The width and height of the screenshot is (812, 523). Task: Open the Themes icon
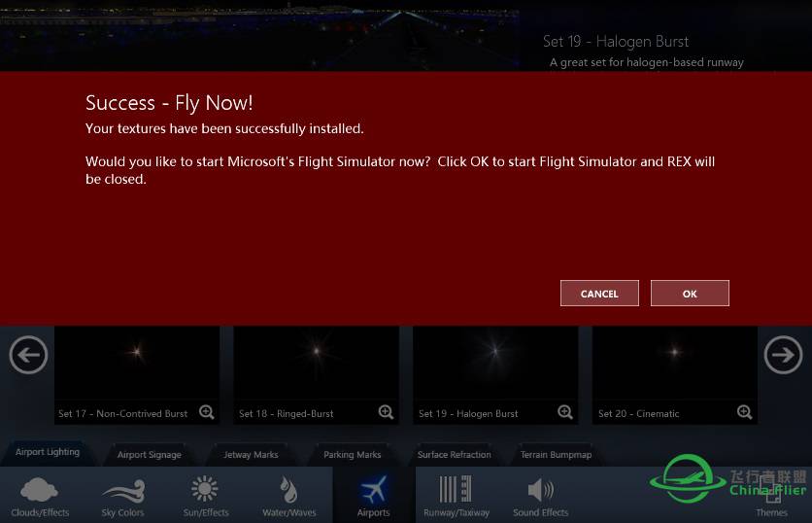click(772, 493)
